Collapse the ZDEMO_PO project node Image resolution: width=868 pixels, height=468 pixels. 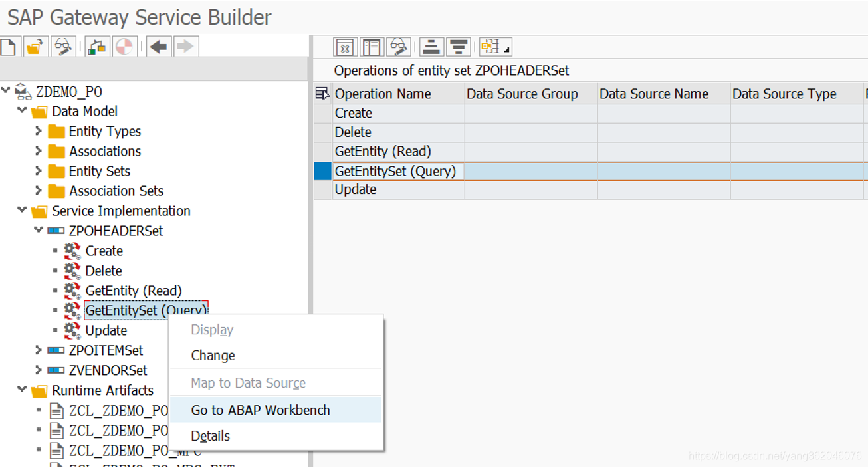tap(6, 90)
